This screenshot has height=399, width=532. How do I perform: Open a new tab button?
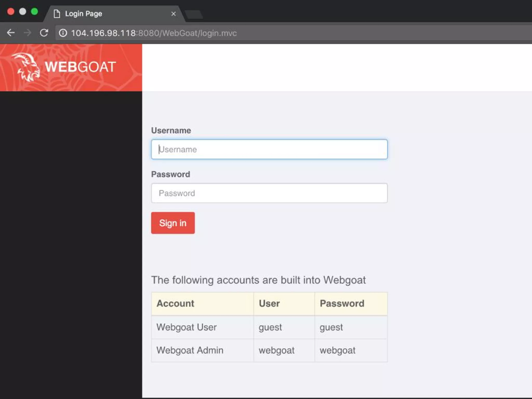tap(194, 15)
